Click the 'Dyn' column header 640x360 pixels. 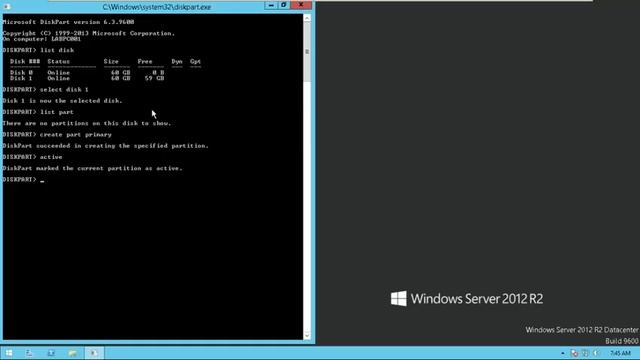[x=177, y=62]
